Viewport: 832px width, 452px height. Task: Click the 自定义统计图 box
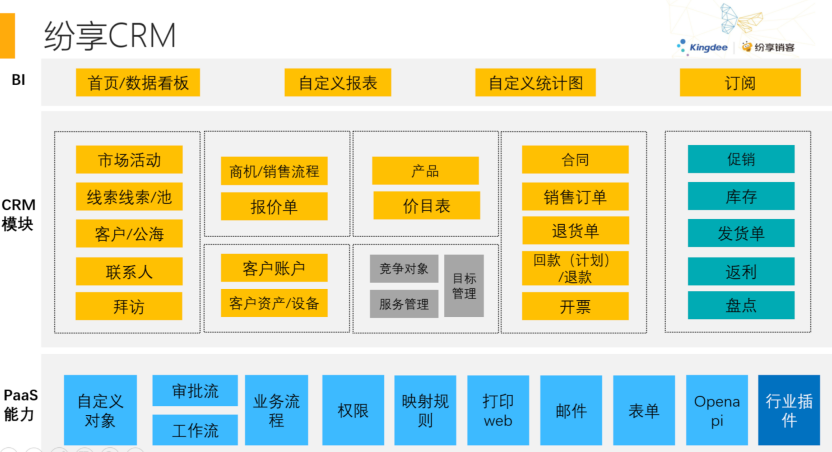(x=535, y=83)
